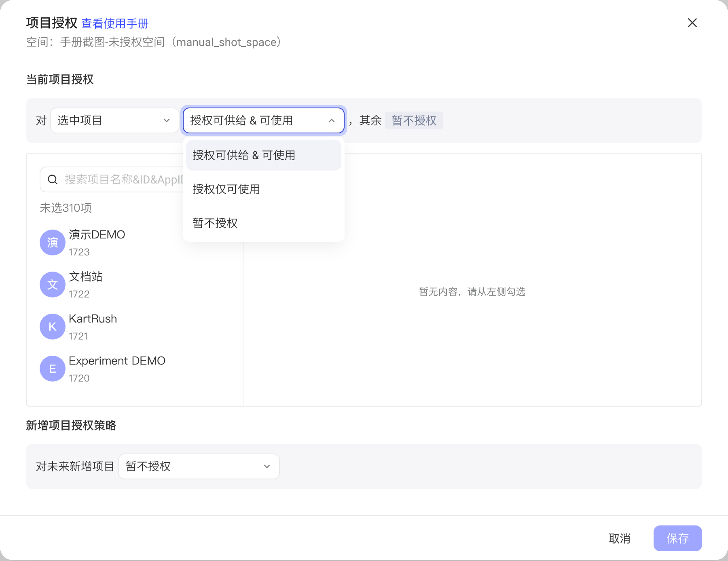Viewport: 728px width, 561px height.
Task: Select the 文档站 project row
Action: (135, 285)
